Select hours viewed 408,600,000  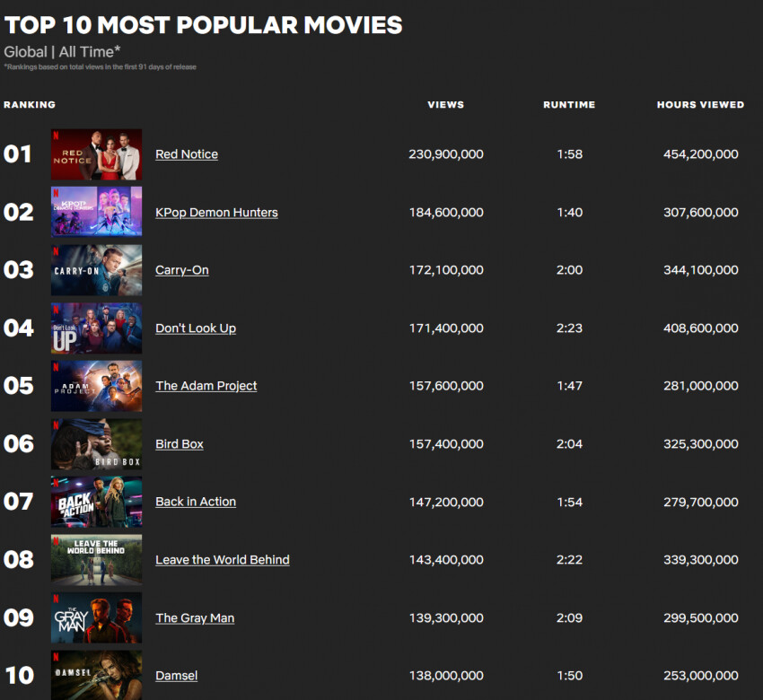(701, 328)
